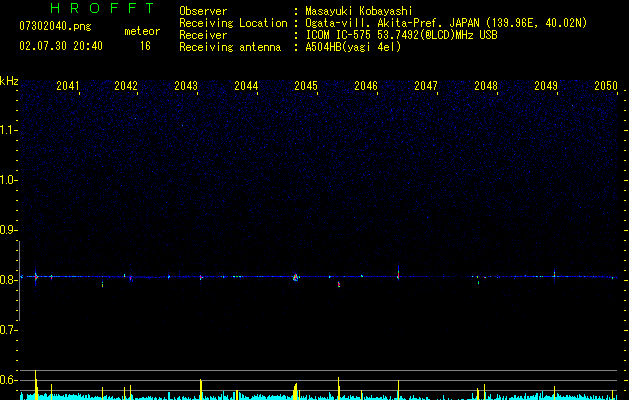Screen dimensions: 629x400
Task: Click the 2050 time axis marker
Action: tap(606, 86)
